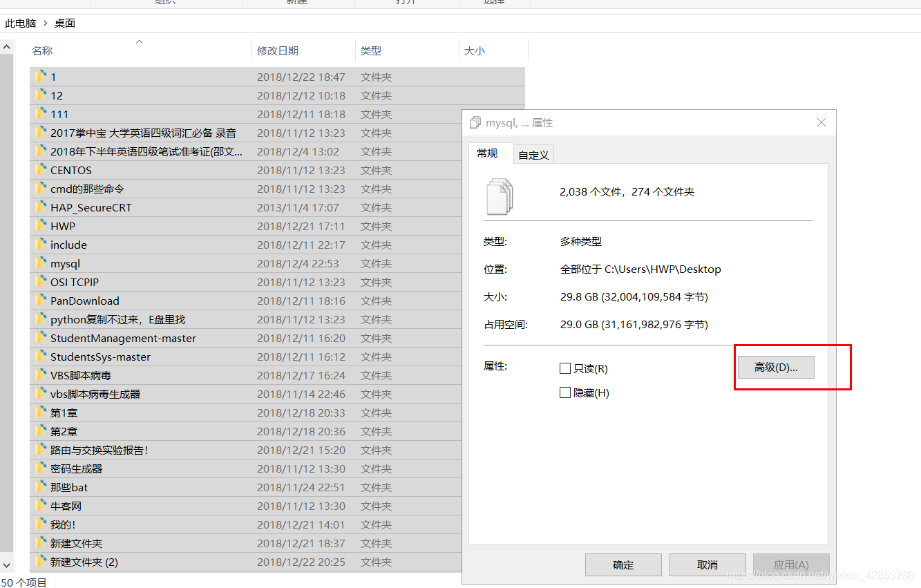Viewport: 921px width, 588px height.
Task: Click the HAP_SecureCRT folder icon
Action: tap(41, 207)
